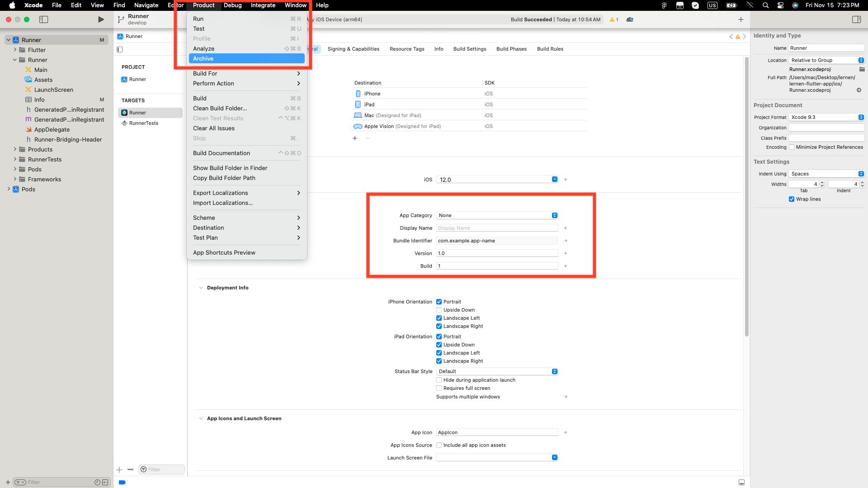Enable iPhone Upside Down orientation
This screenshot has height=488, width=868.
coord(439,310)
